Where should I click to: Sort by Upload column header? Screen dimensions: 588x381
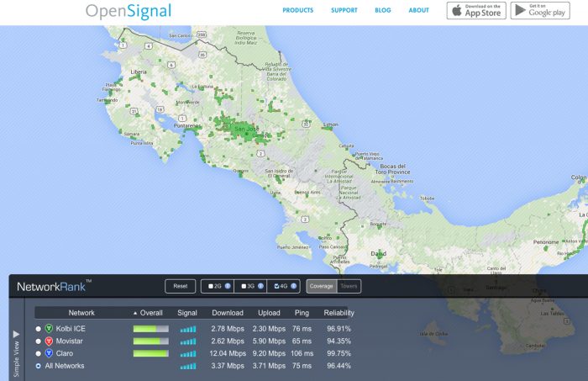[269, 313]
